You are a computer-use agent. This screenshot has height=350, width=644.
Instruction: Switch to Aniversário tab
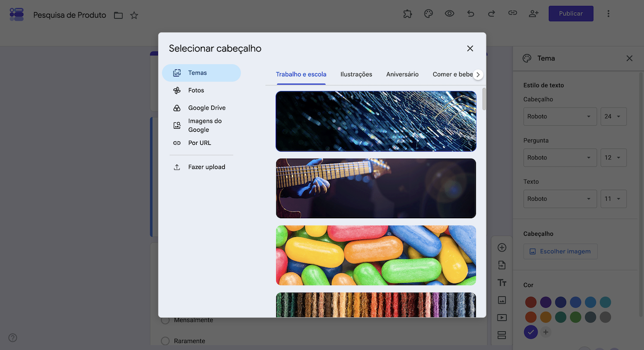[x=403, y=74]
